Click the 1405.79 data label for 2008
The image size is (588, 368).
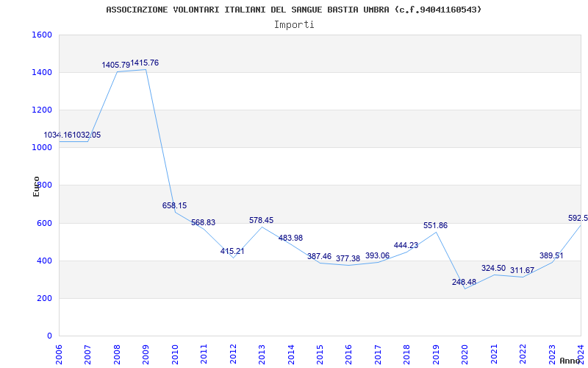[x=115, y=66]
